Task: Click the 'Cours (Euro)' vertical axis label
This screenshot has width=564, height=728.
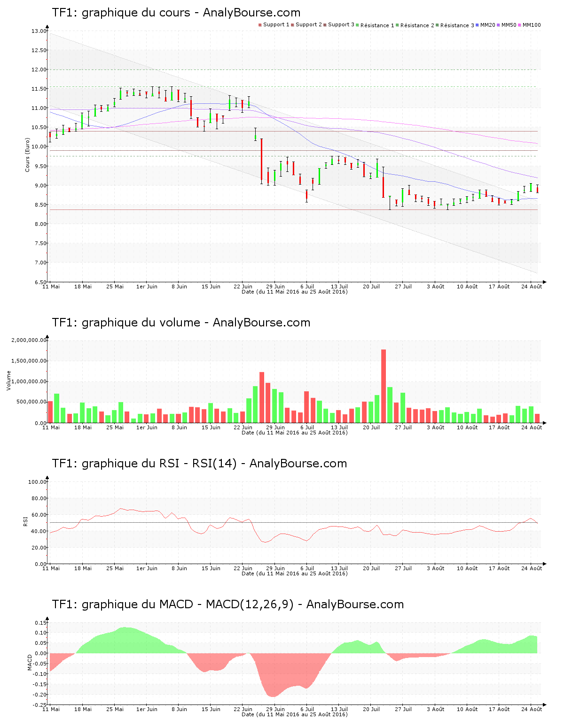Action: pyautogui.click(x=27, y=155)
